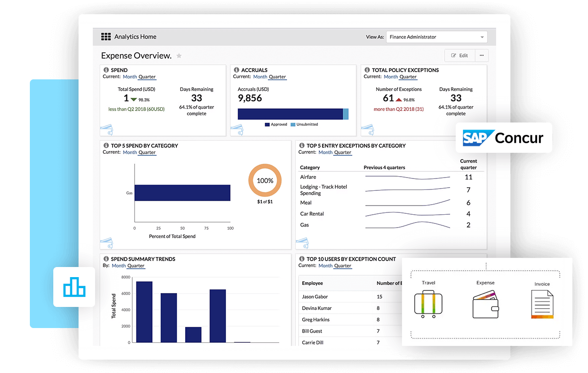Click the Edit button

tap(459, 56)
